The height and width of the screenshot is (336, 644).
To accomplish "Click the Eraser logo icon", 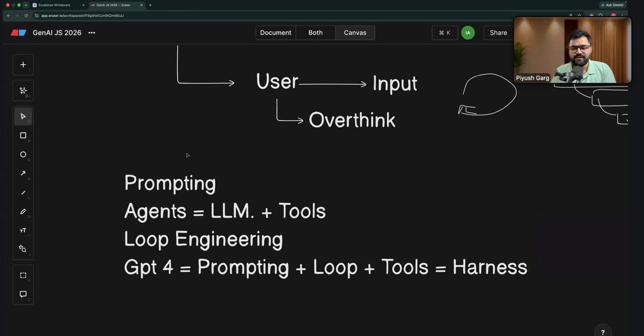I will point(18,33).
